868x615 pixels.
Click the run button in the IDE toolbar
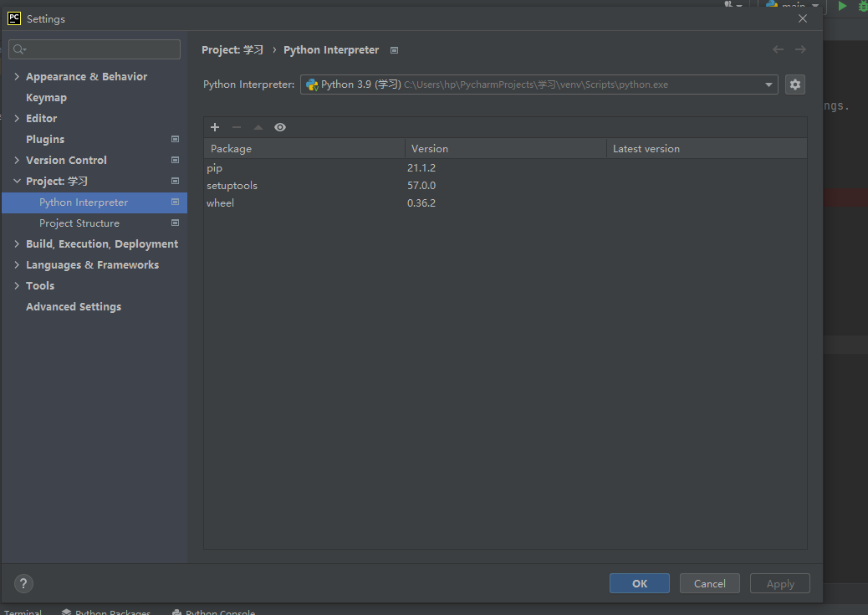pos(843,7)
